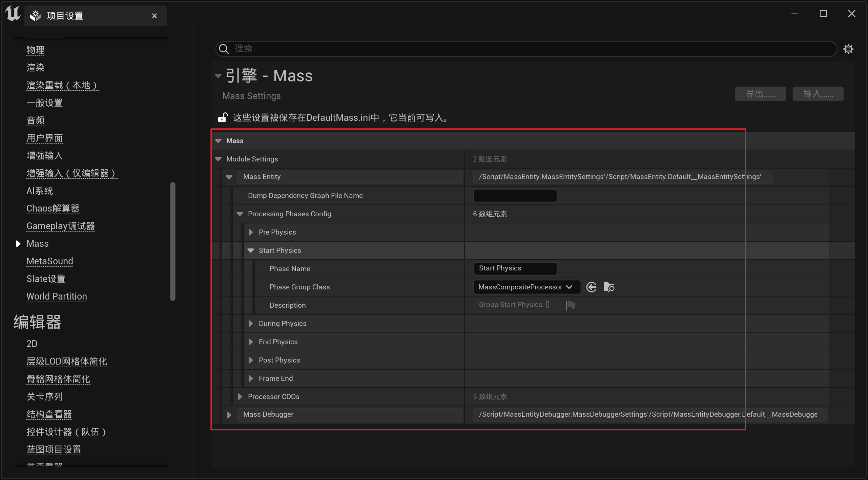Screen dimensions: 868x480
Task: Open 物理 settings category
Action: pyautogui.click(x=36, y=50)
